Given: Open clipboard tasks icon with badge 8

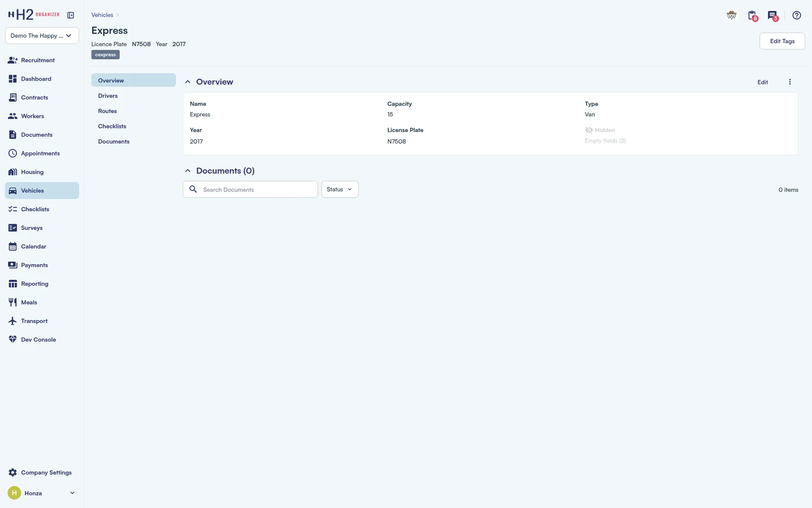Looking at the screenshot, I should (x=753, y=16).
